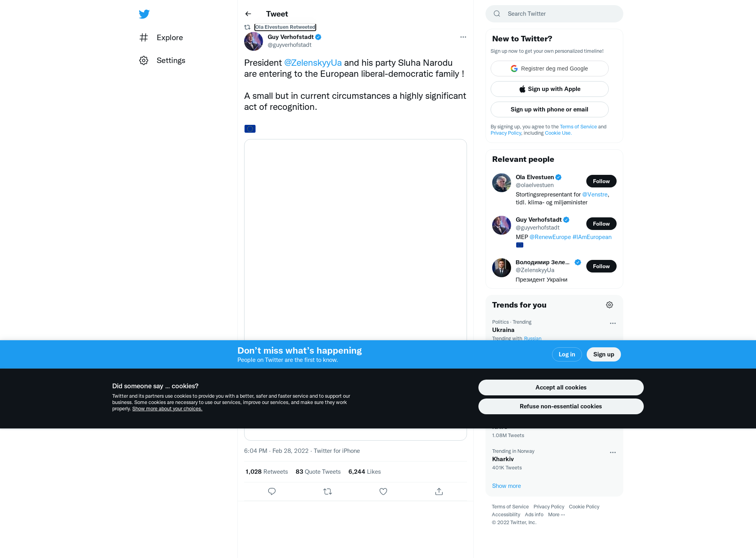The image size is (756, 558).
Task: Open the Explore hashtag item
Action: click(161, 37)
